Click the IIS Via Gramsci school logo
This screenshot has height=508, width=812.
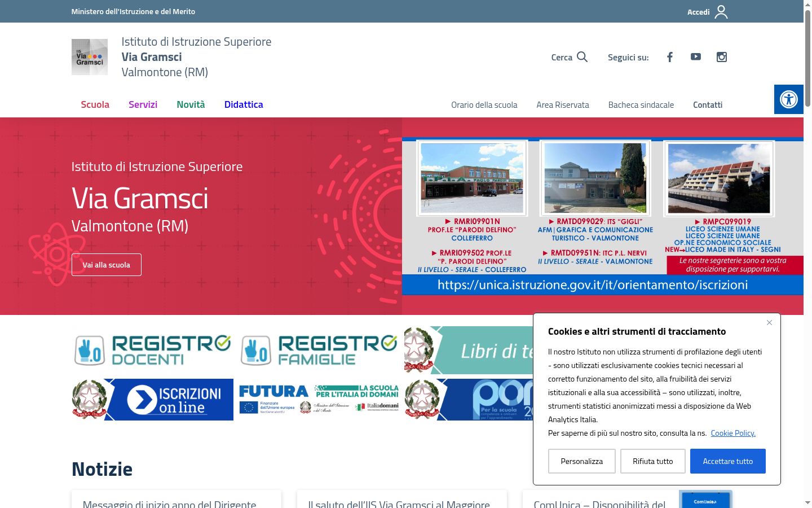coord(90,57)
